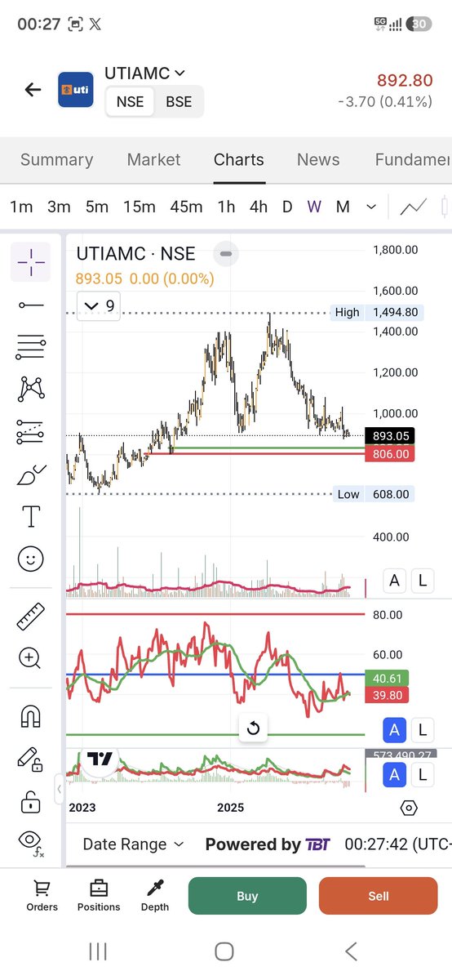Open the Charts tab
The height and width of the screenshot is (980, 452).
(x=239, y=159)
